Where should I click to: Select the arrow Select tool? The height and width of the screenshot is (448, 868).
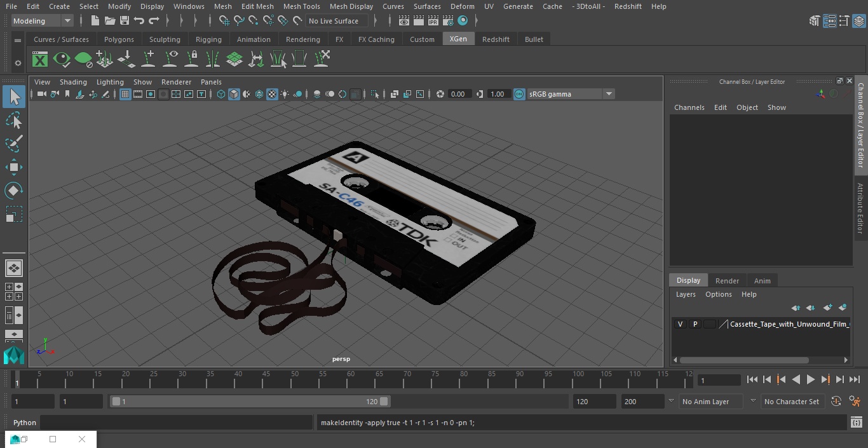(13, 97)
